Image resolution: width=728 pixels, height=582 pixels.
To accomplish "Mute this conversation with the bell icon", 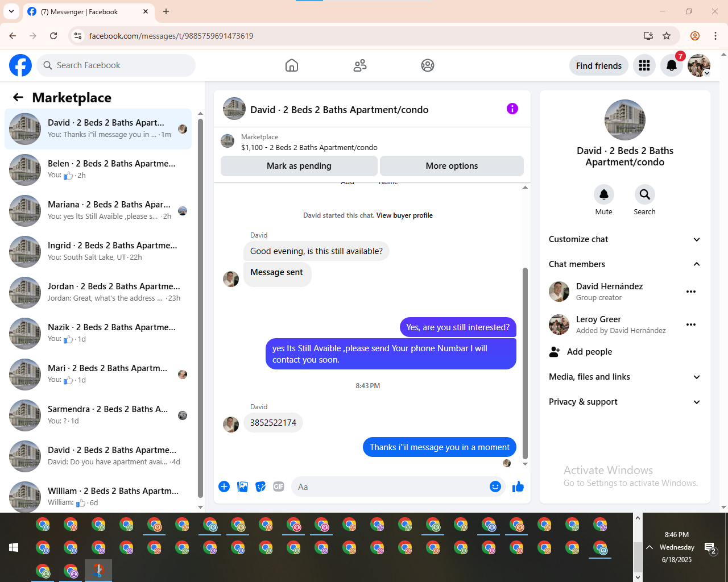I will pos(604,194).
